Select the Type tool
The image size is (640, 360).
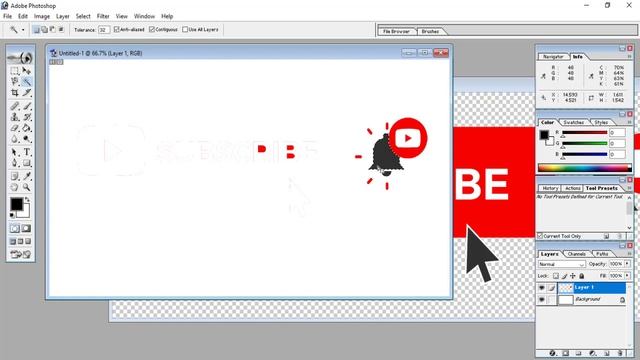point(27,152)
